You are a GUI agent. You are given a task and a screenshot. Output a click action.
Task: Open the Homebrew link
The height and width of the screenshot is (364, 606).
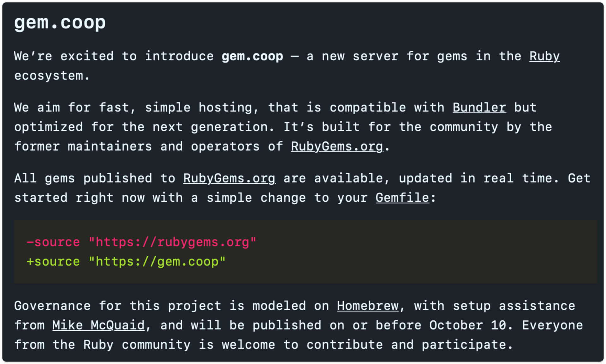[368, 306]
